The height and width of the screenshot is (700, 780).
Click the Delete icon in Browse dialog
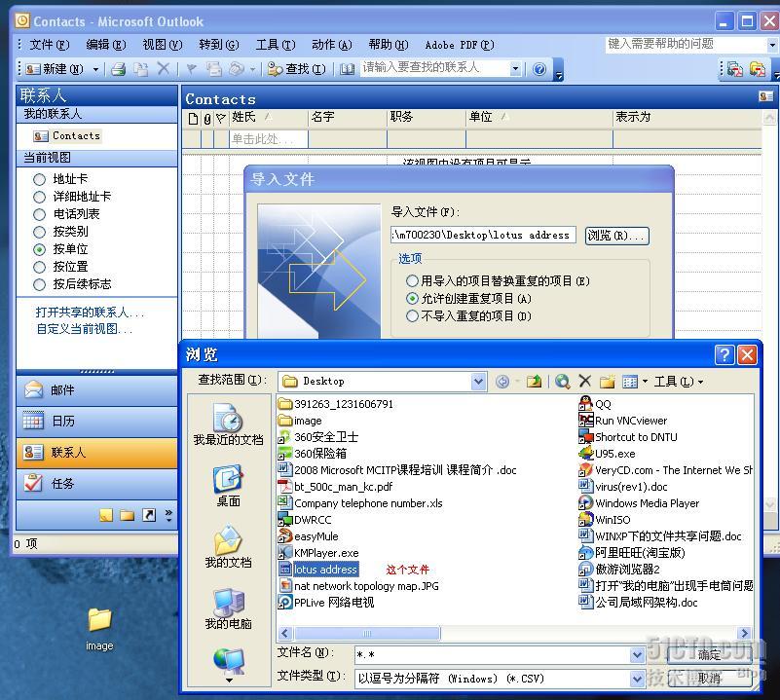click(x=585, y=382)
